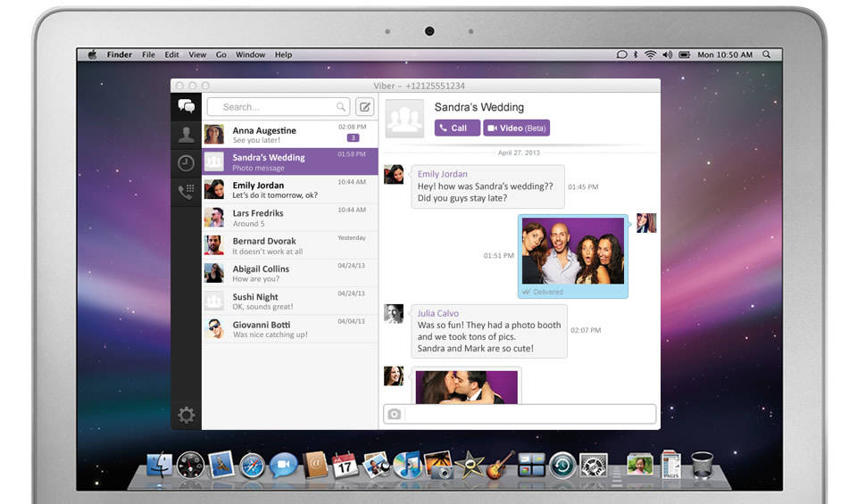857x504 pixels.
Task: Open conversation with Lars Fredriks
Action: tap(289, 218)
